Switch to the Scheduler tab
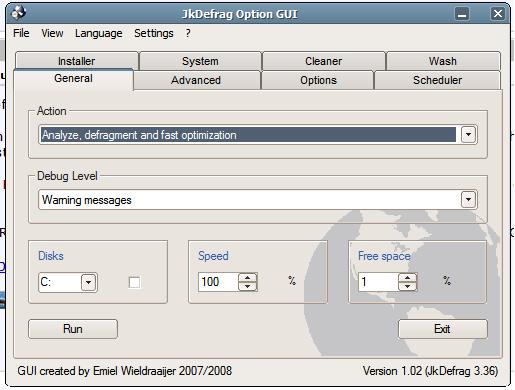Image resolution: width=515 pixels, height=390 pixels. point(437,80)
